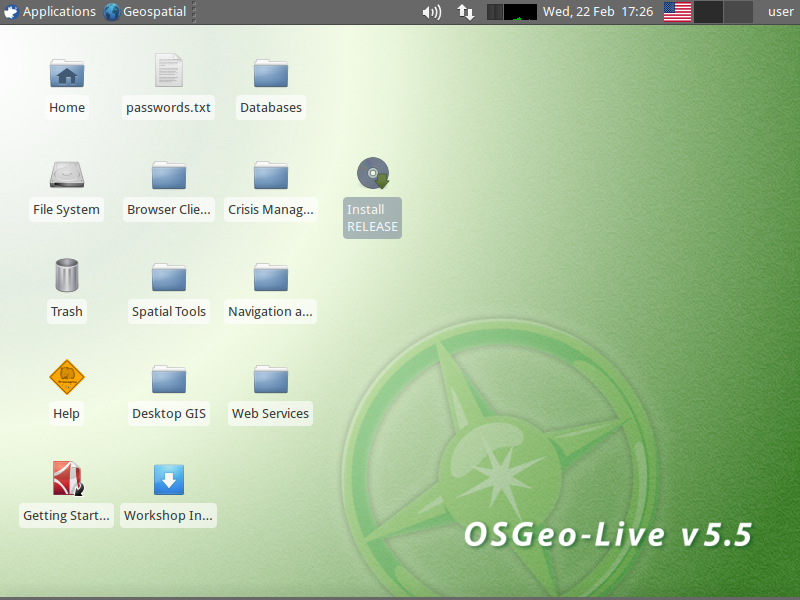Click the "Getting Start..." label text

click(66, 516)
